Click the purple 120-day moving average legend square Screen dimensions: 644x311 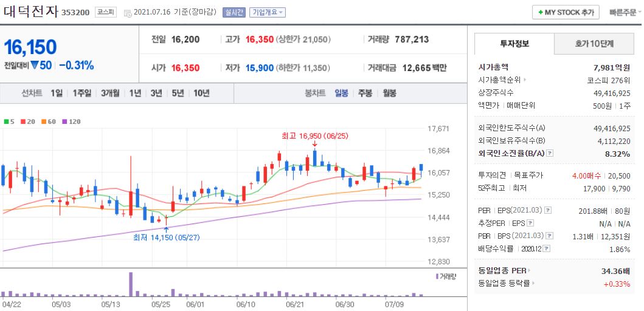[x=64, y=121]
